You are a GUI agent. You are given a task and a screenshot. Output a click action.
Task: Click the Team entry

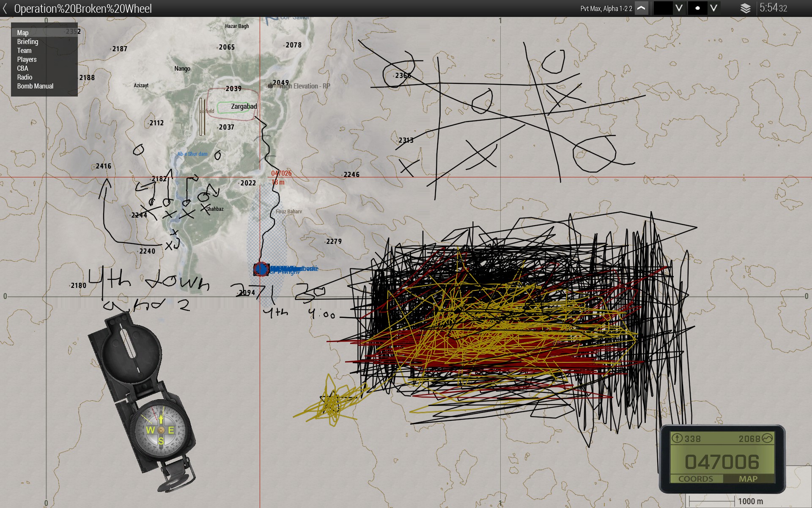(24, 50)
